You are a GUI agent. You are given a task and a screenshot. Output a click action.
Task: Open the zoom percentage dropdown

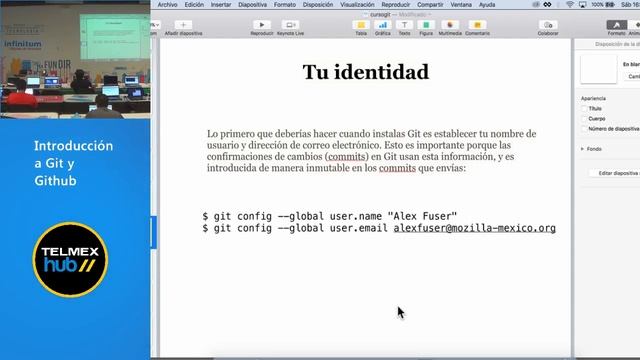[x=156, y=25]
